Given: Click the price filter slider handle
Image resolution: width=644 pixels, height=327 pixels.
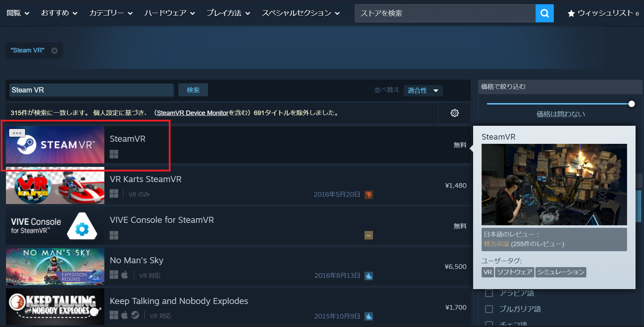Looking at the screenshot, I should (631, 104).
